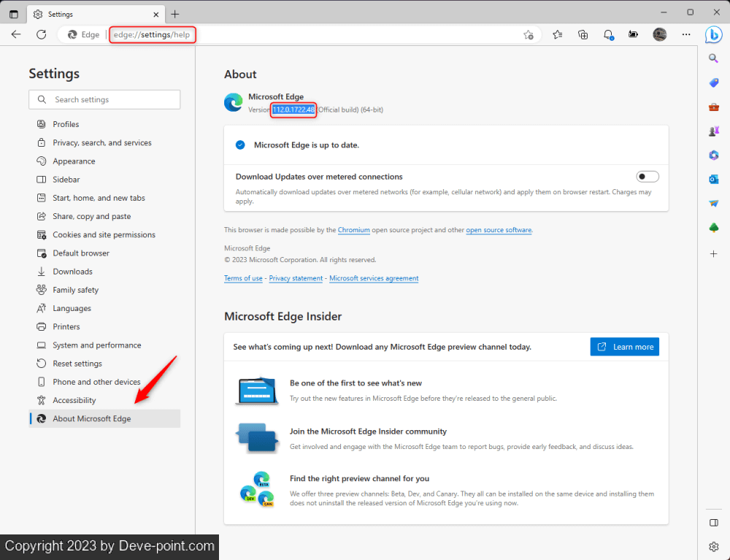Open the Favorites list in the toolbar
The image size is (730, 560).
pyautogui.click(x=557, y=34)
